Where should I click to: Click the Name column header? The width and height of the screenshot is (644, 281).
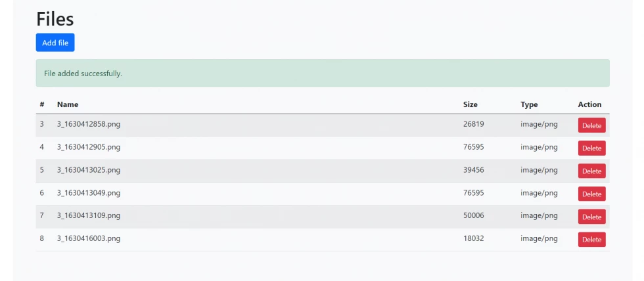click(x=68, y=104)
